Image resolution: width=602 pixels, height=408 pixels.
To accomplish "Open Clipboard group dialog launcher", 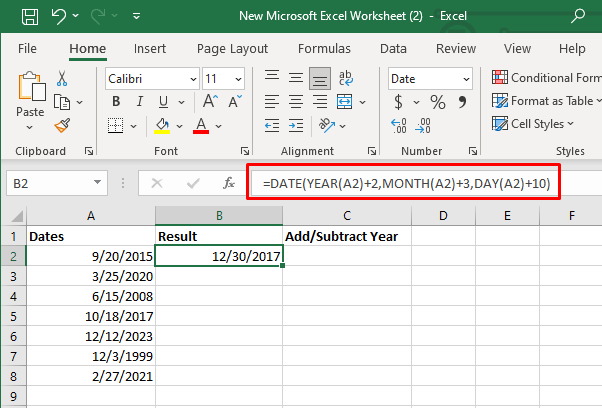I will tap(89, 151).
